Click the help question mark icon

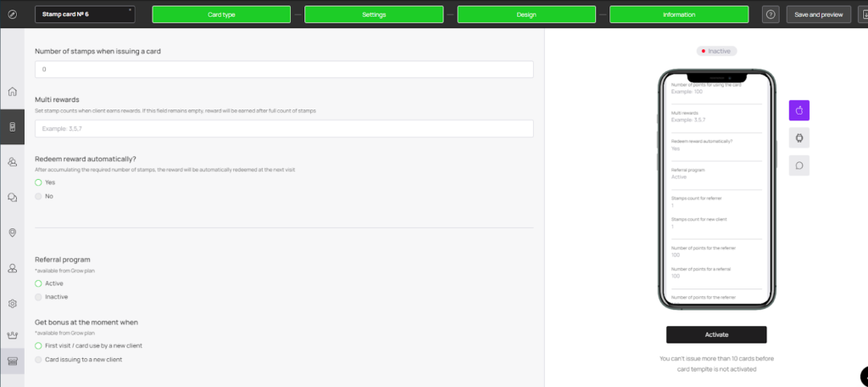(x=771, y=14)
